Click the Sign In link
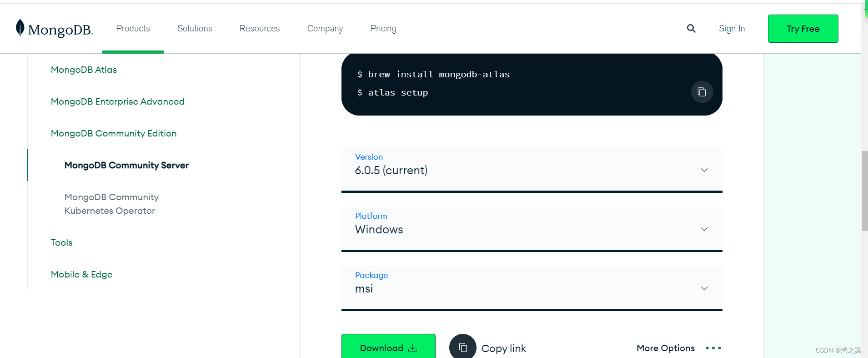Image resolution: width=868 pixels, height=358 pixels. [x=732, y=29]
